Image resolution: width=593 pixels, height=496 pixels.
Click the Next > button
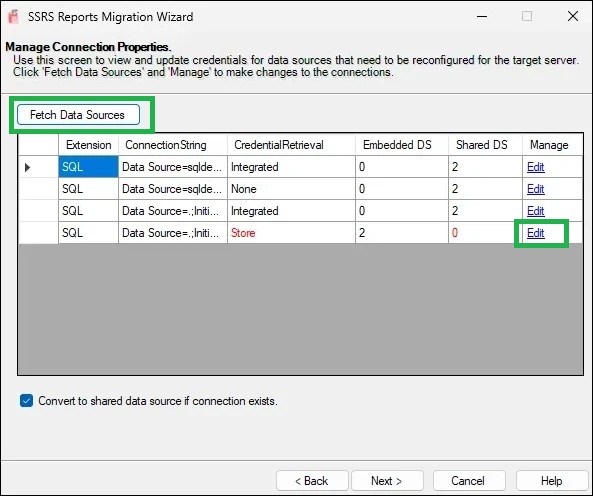coord(387,480)
